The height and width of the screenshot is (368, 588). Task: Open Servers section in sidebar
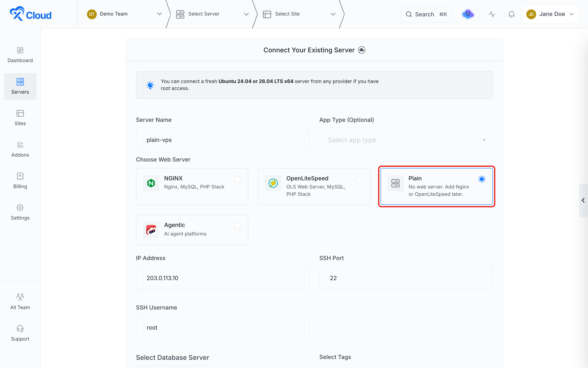pos(20,86)
